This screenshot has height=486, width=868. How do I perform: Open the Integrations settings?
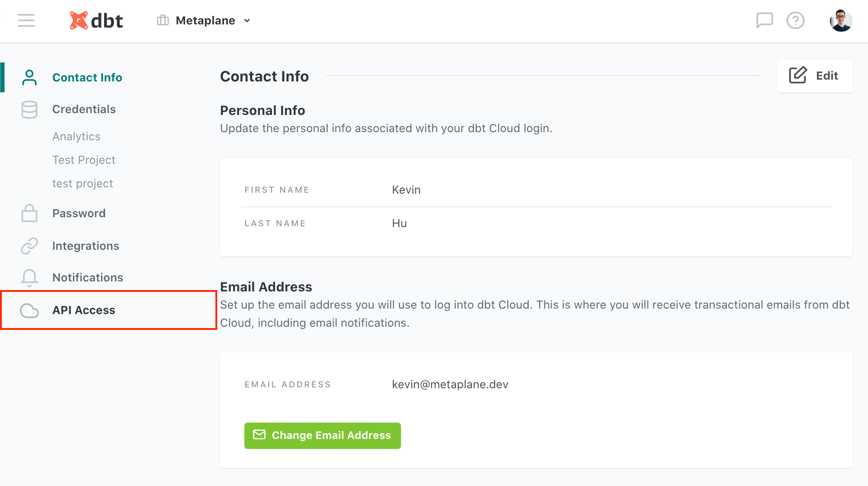point(86,246)
